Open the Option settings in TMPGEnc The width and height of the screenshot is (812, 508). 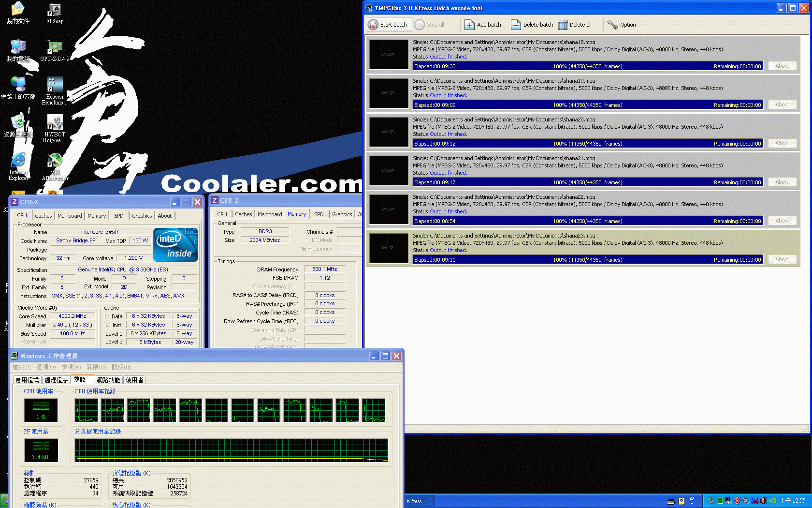coord(622,25)
